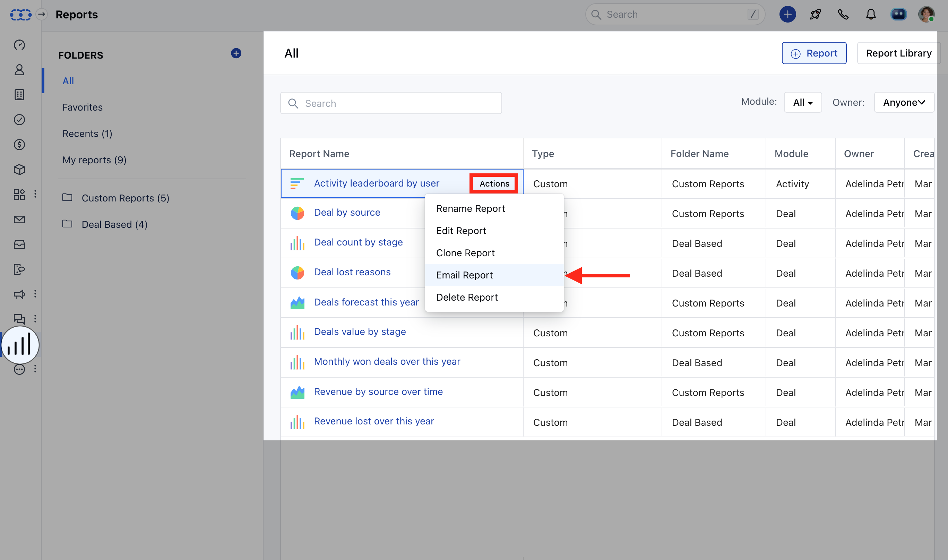Open Products cube icon in sidebar
The height and width of the screenshot is (560, 948).
coord(19,170)
